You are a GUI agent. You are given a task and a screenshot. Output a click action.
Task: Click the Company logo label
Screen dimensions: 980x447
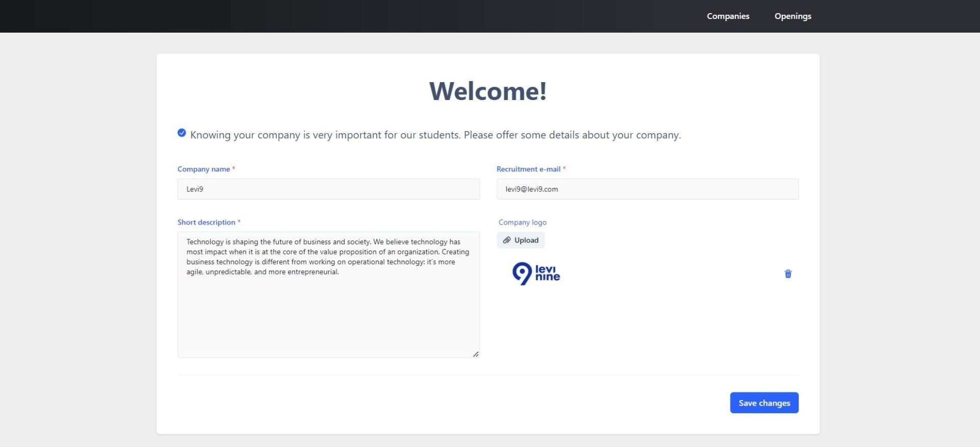pyautogui.click(x=522, y=222)
